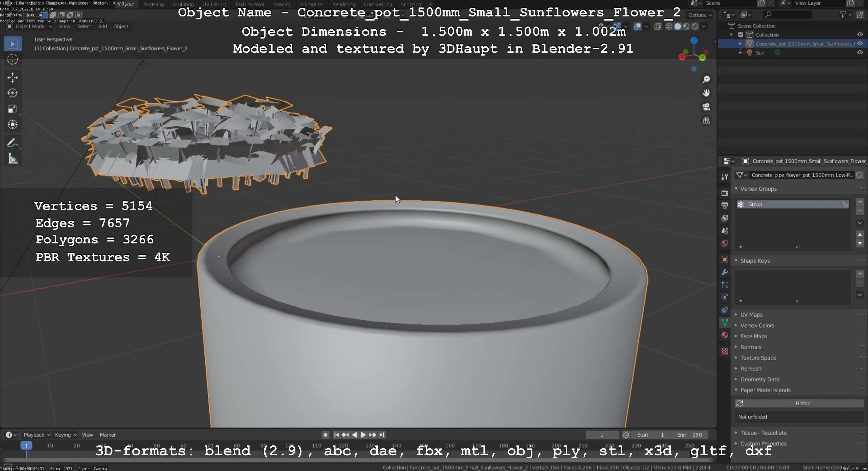Open the Object menu in viewport header

tap(121, 26)
